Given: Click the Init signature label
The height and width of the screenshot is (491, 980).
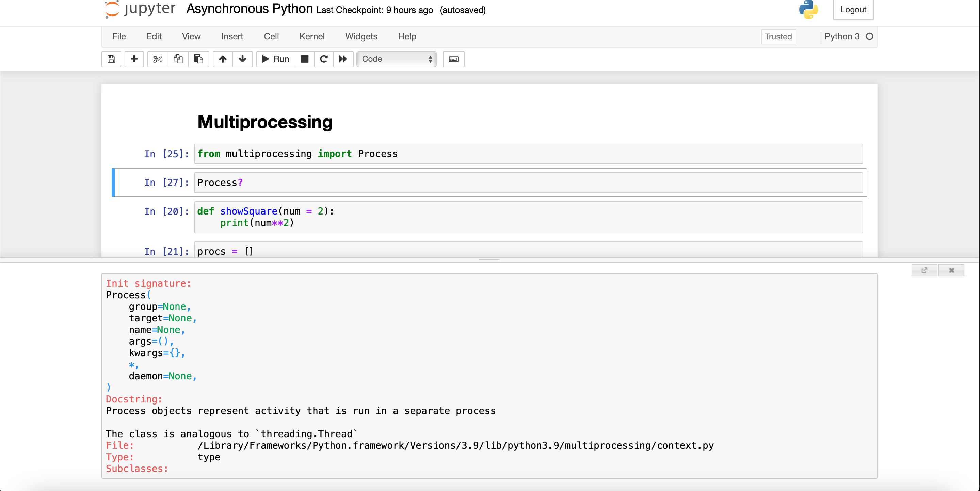Looking at the screenshot, I should click(x=148, y=283).
